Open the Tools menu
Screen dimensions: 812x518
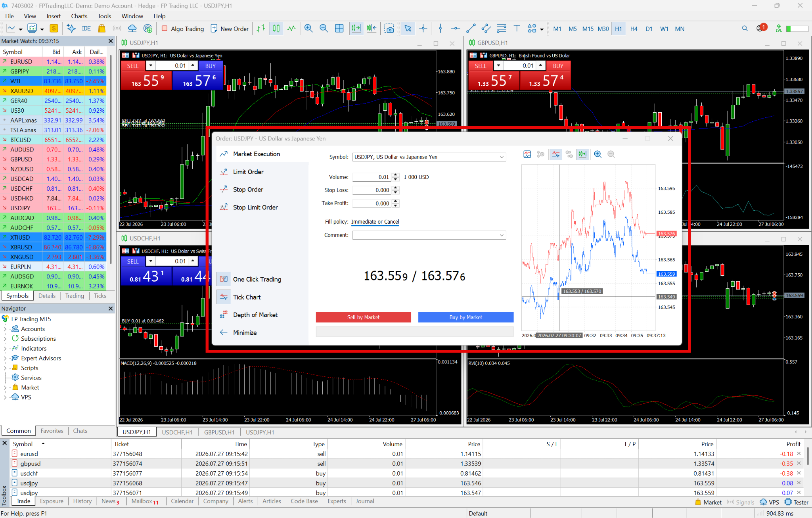point(104,16)
